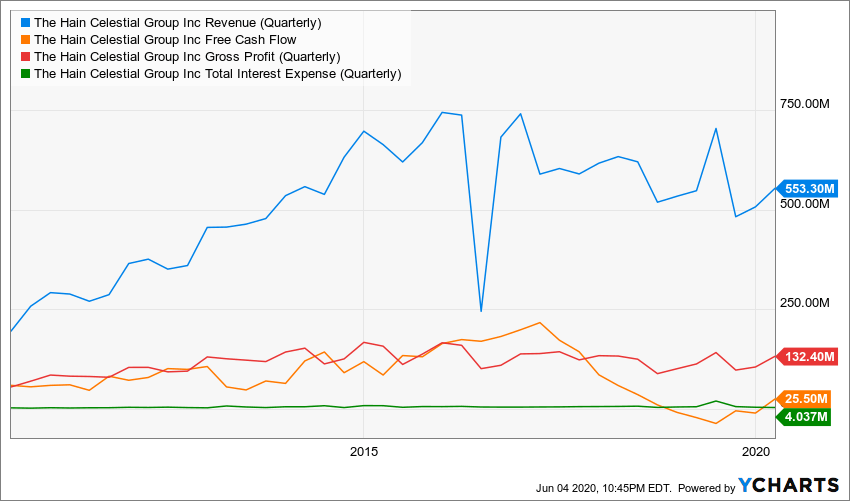
Task: Click the Powered by text
Action: (x=706, y=488)
